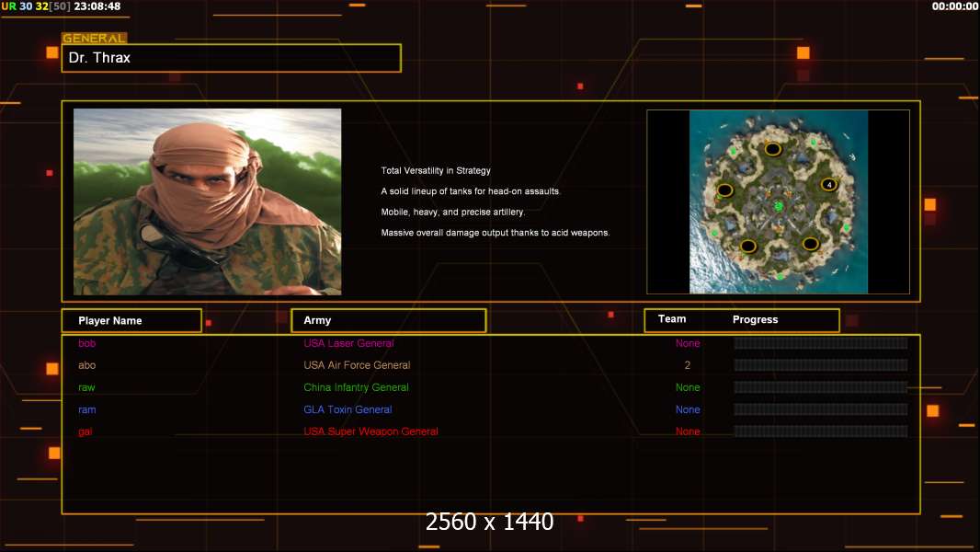Click USA Air Force General army entry

pos(357,365)
